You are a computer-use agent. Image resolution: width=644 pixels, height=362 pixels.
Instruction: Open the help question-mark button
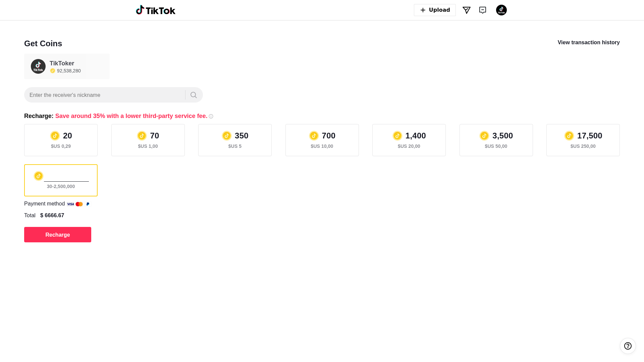pos(628,346)
